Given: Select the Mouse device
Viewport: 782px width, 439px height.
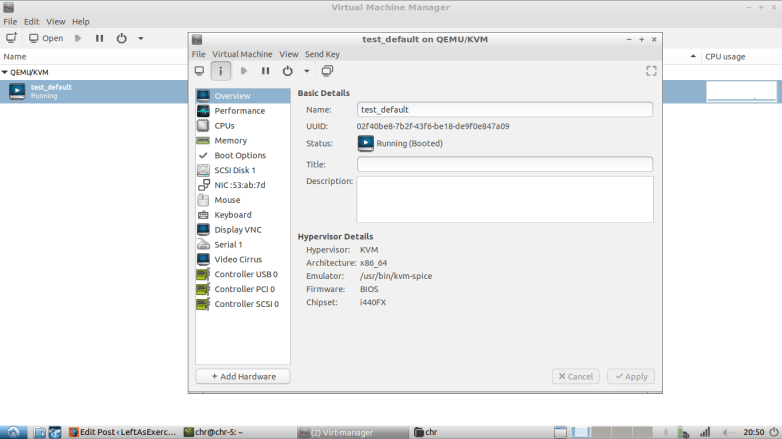Looking at the screenshot, I should (x=243, y=200).
